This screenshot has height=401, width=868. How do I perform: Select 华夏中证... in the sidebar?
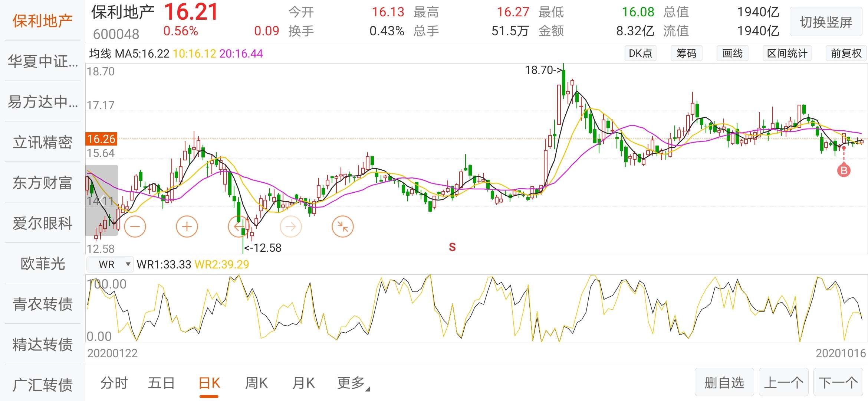43,61
